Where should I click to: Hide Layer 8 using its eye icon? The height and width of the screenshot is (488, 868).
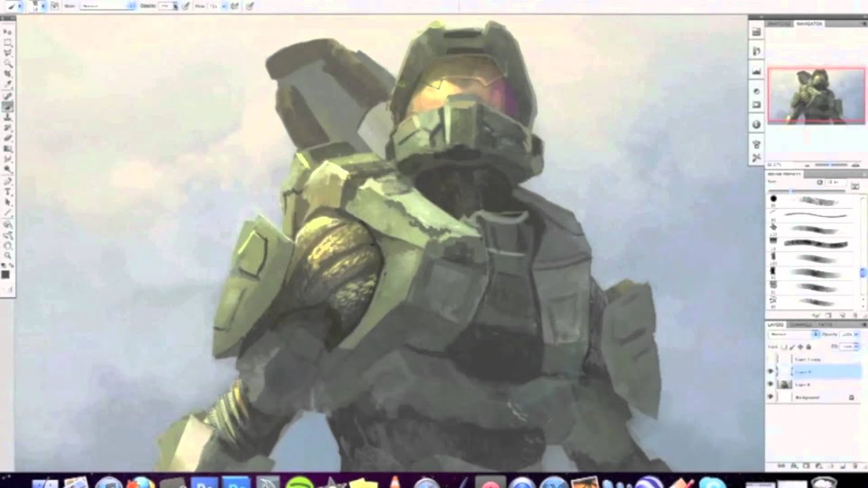(x=771, y=384)
